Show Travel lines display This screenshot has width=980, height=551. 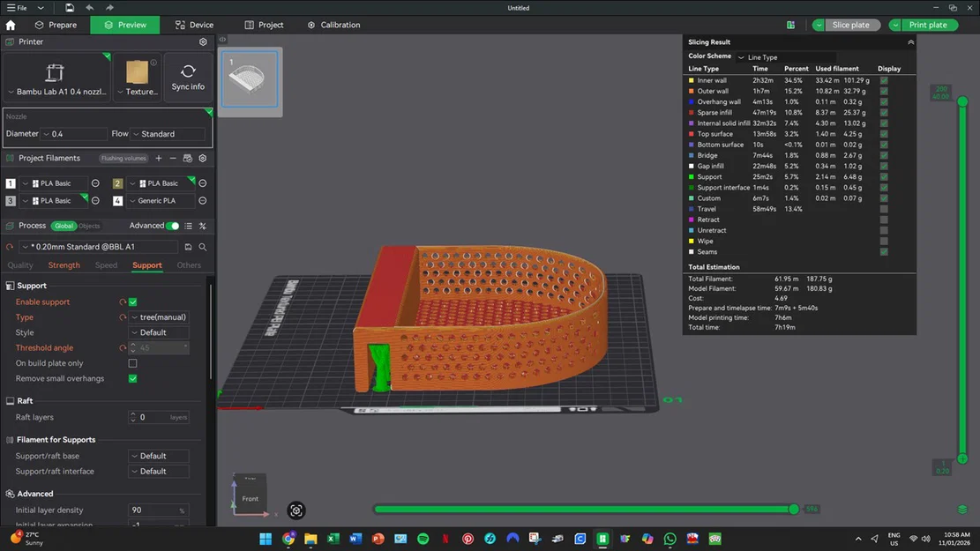click(884, 209)
